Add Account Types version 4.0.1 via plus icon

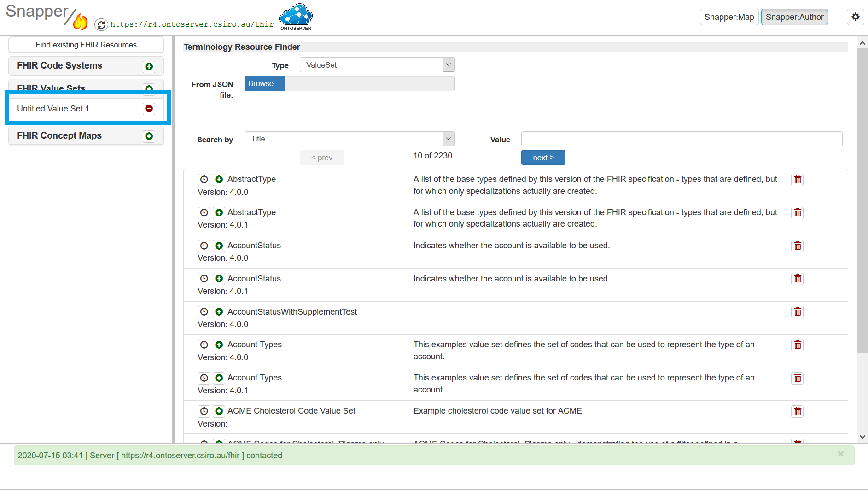(x=219, y=378)
